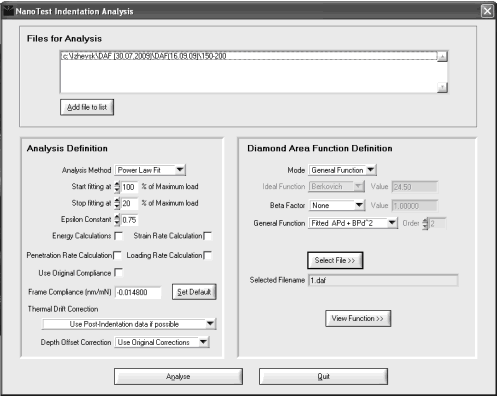This screenshot has width=497, height=396.
Task: Click the View Function >> button
Action: click(358, 319)
